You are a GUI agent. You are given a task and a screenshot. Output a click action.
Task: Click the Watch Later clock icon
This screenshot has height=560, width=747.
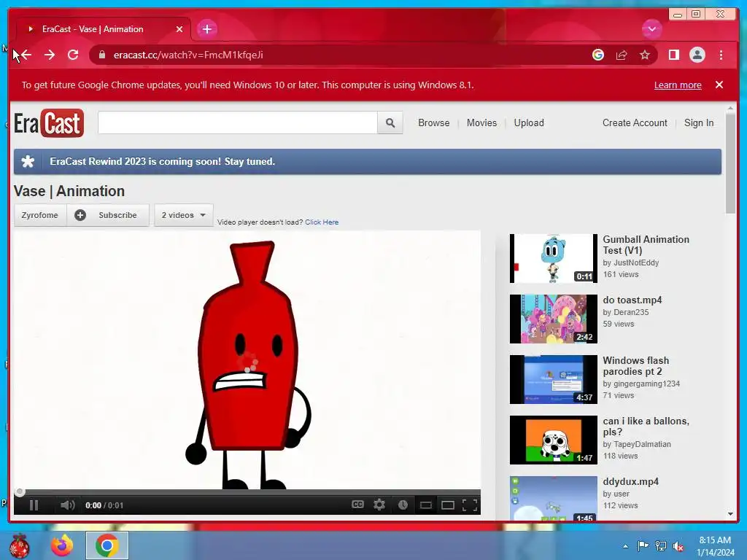(x=403, y=505)
